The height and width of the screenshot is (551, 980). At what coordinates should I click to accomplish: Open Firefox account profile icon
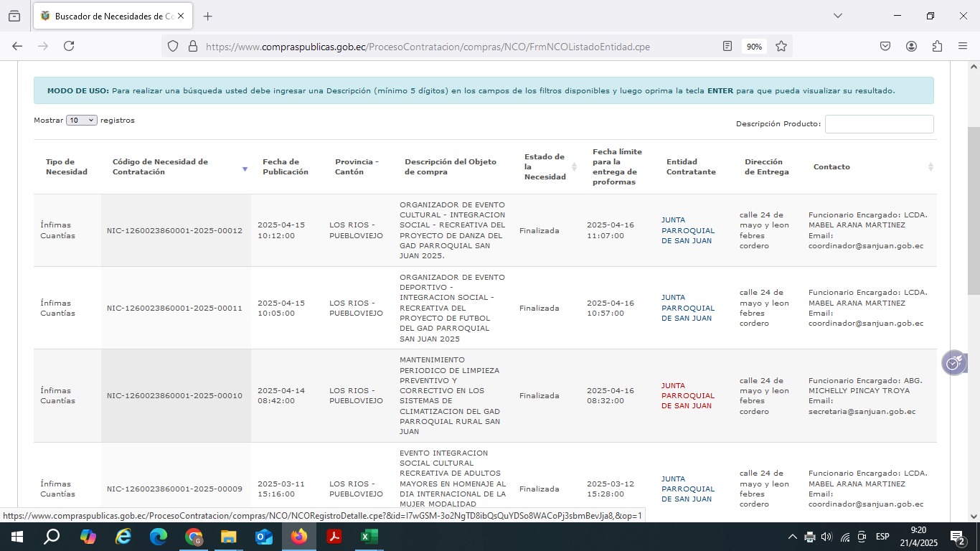tap(911, 46)
